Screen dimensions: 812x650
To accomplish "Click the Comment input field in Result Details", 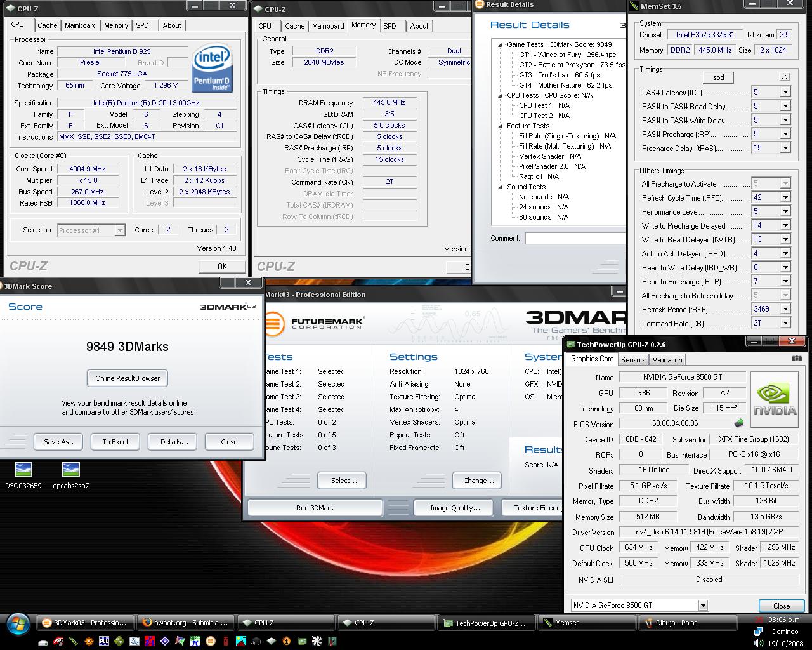I will (x=575, y=239).
